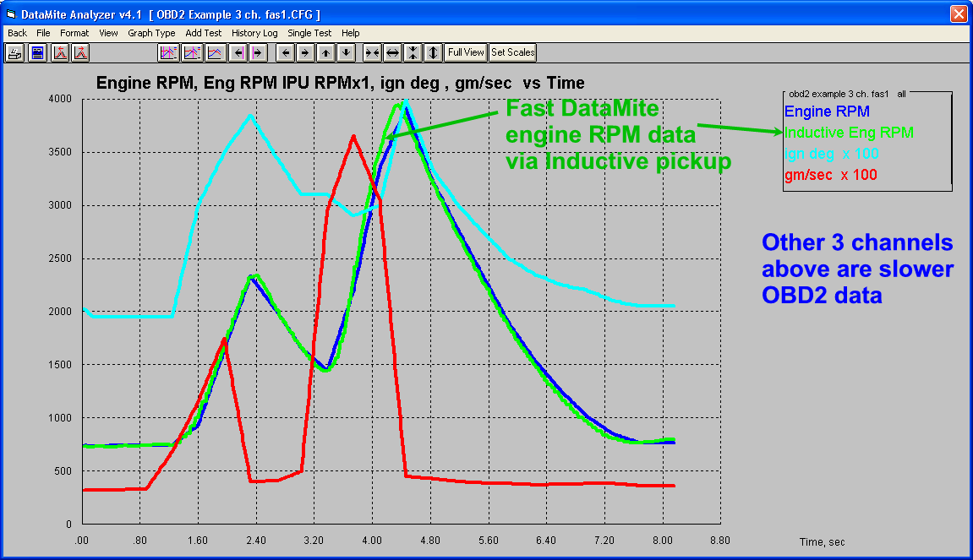This screenshot has width=973, height=560.
Task: Click the 500 Y-axis value
Action: tap(63, 471)
